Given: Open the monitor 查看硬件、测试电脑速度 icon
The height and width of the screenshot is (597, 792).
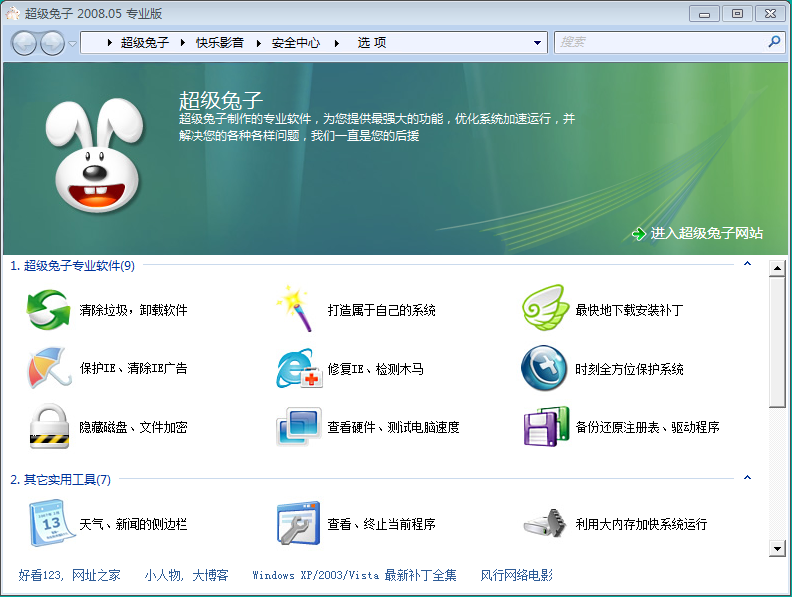Looking at the screenshot, I should 297,427.
